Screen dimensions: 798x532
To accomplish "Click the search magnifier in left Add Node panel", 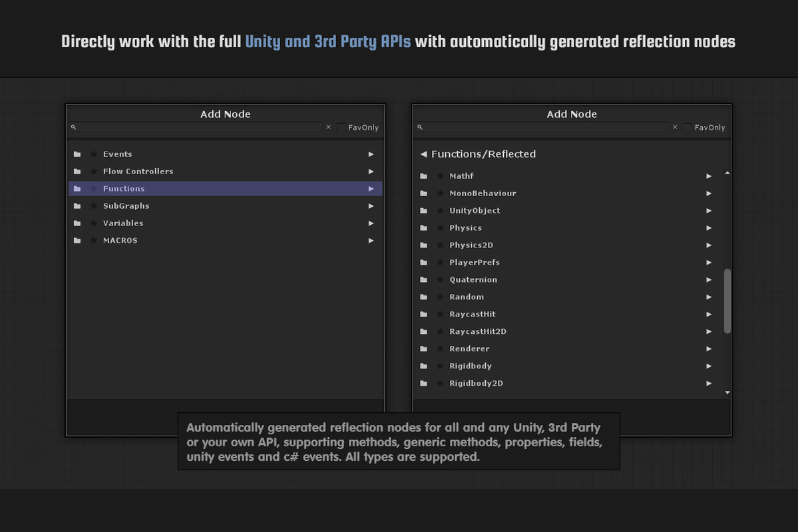I will (73, 127).
